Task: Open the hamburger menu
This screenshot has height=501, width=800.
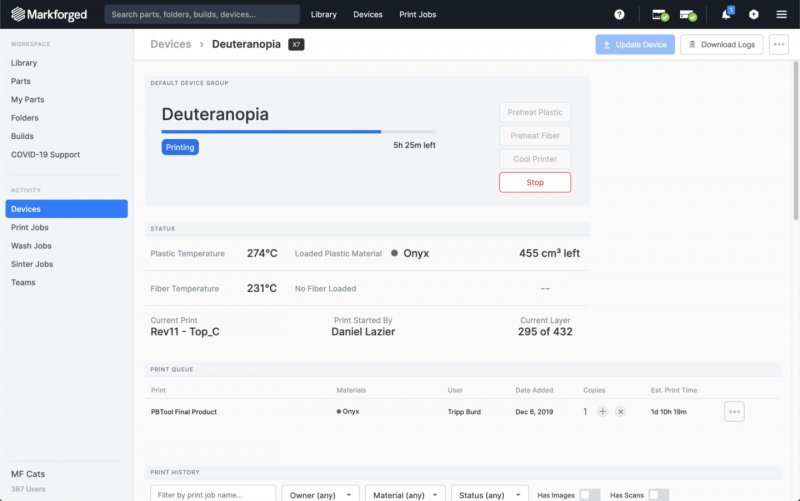Action: pyautogui.click(x=781, y=15)
